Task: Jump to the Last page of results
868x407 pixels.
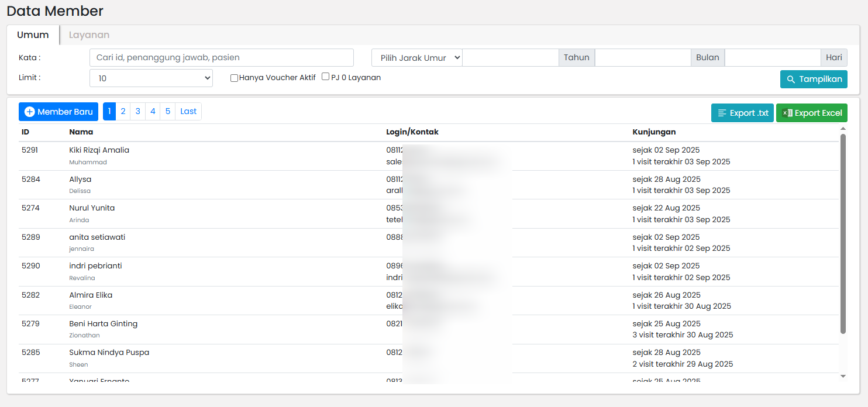Action: point(188,111)
